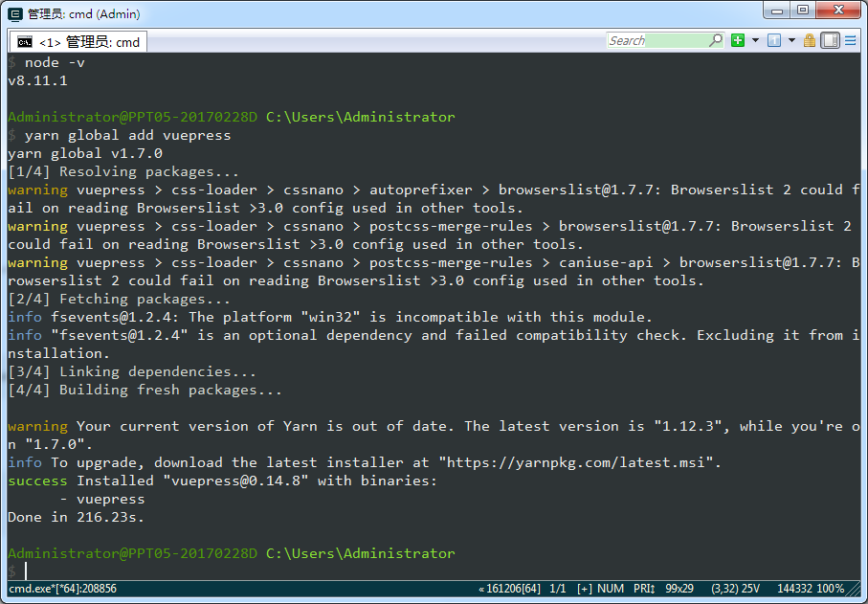868x604 pixels.
Task: Maximize the cmd (Admin) window
Action: pos(803,10)
